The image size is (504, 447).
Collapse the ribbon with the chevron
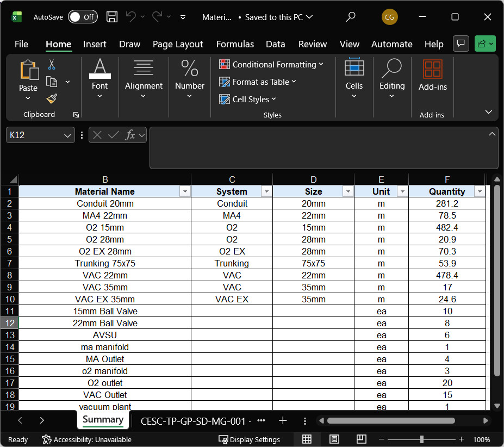488,112
